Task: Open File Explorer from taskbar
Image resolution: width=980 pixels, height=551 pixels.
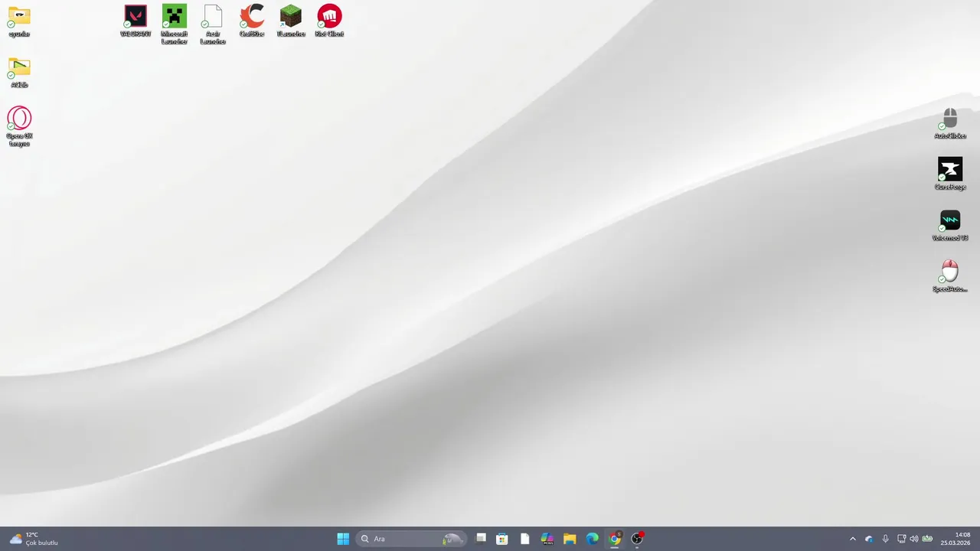Action: [570, 539]
